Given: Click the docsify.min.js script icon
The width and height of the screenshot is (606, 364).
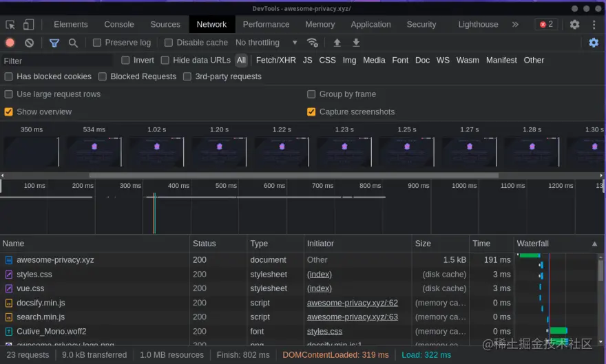Looking at the screenshot, I should (9, 303).
